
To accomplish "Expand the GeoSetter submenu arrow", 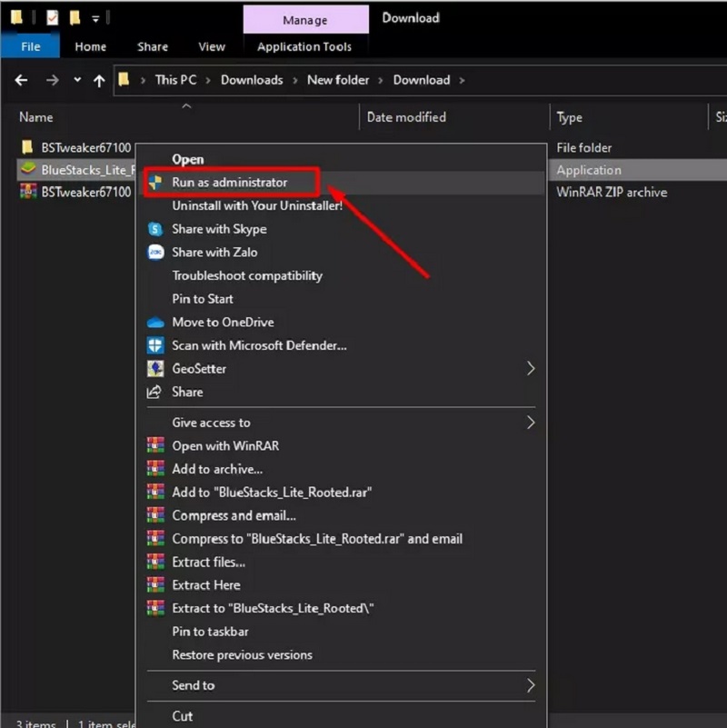I will pos(531,369).
